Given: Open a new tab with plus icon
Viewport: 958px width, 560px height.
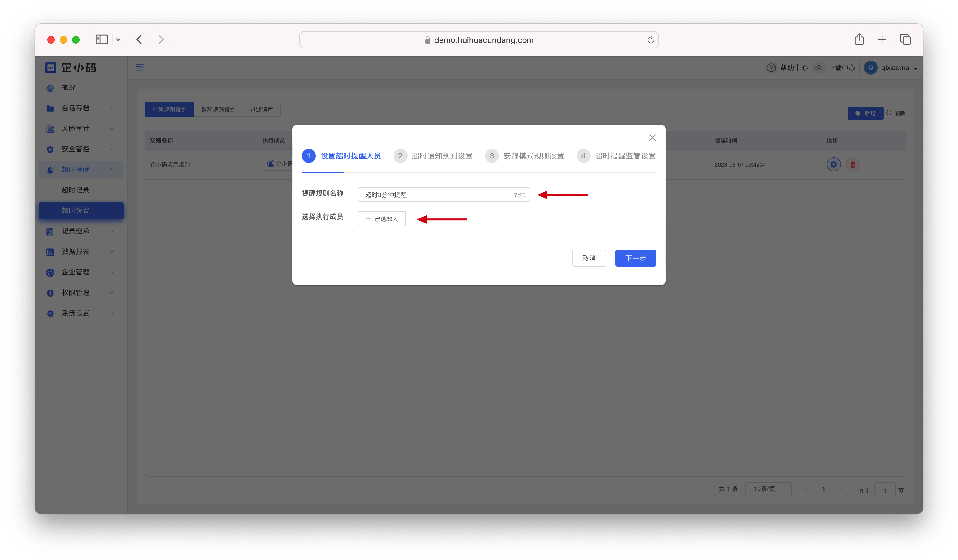Looking at the screenshot, I should (882, 39).
